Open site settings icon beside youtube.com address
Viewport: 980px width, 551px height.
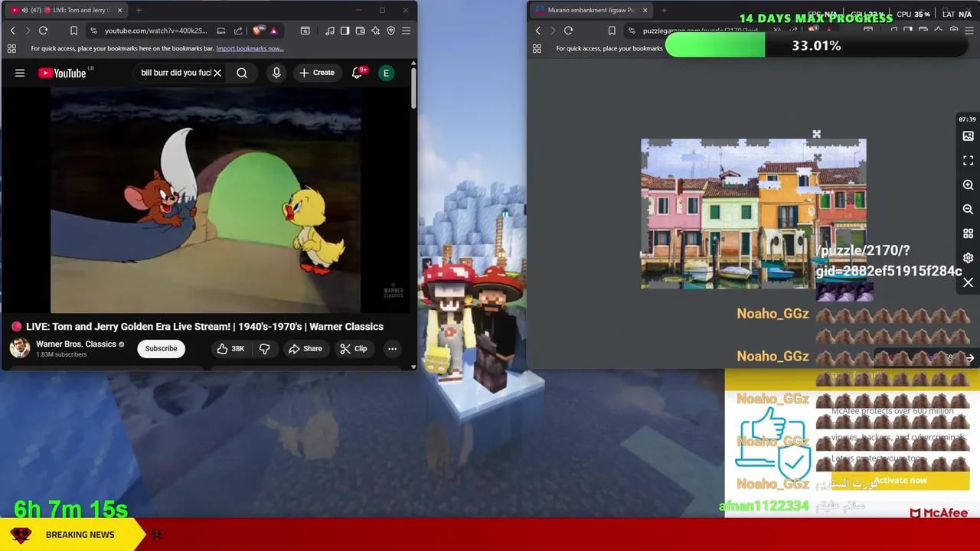(x=93, y=31)
